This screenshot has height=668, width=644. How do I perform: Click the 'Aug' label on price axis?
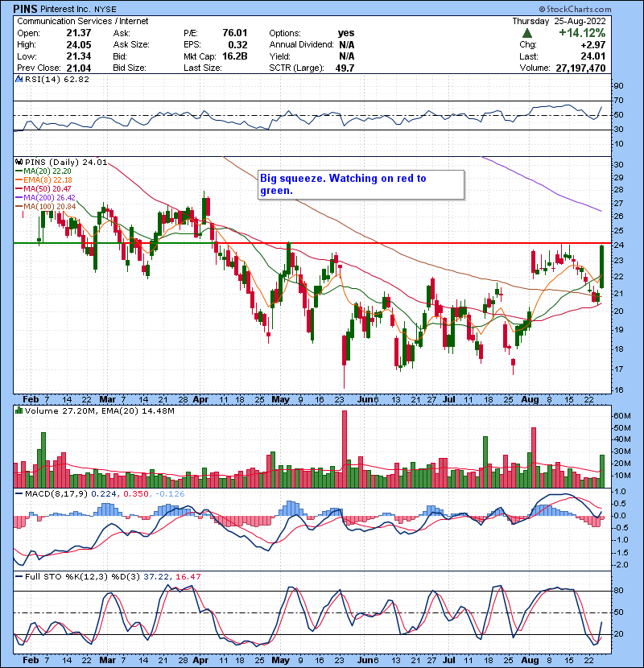(x=530, y=400)
